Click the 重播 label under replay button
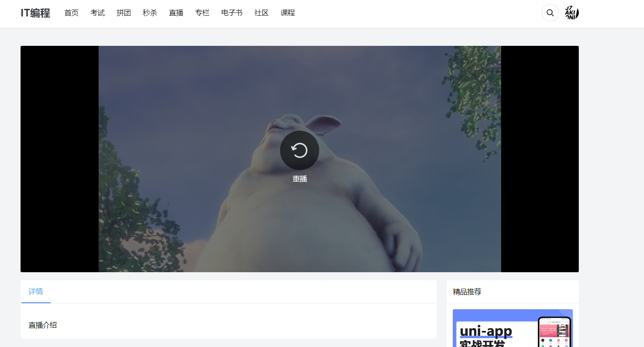The height and width of the screenshot is (347, 644). coord(300,179)
